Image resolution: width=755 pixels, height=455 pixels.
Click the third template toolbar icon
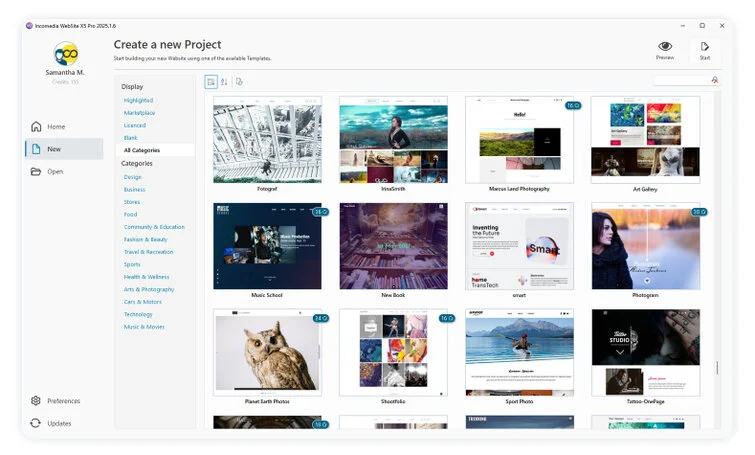[x=239, y=82]
